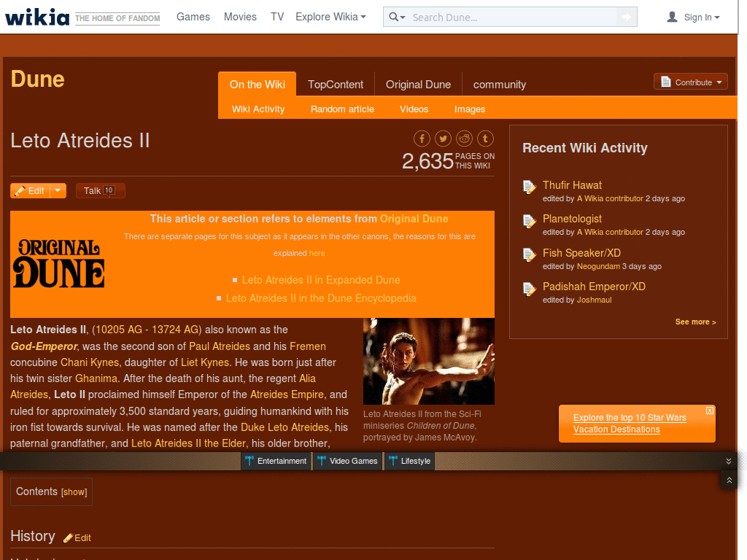Screen dimensions: 747x560
Task: Open Sign In dropdown
Action: tap(702, 17)
